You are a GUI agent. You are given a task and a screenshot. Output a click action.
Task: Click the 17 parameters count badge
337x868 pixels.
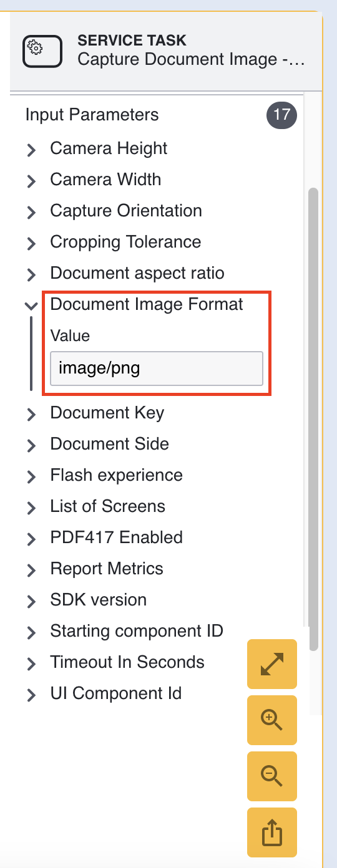pos(282,115)
